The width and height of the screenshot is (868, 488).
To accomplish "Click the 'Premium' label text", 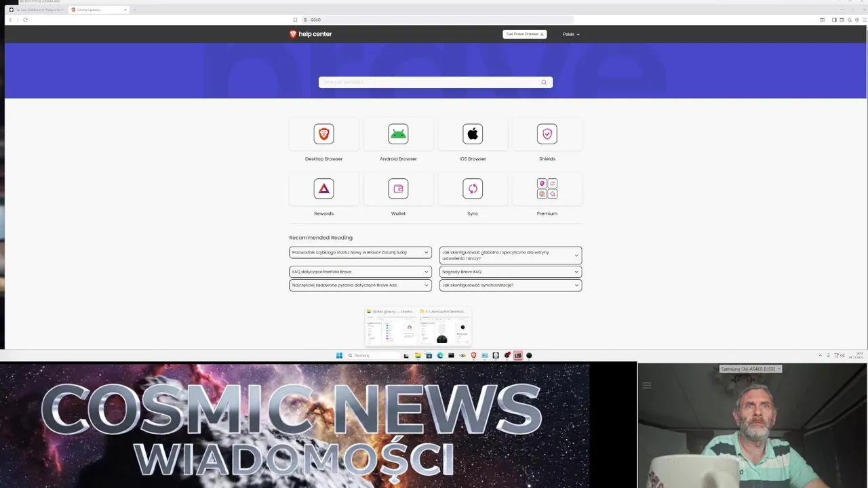I will pos(547,213).
